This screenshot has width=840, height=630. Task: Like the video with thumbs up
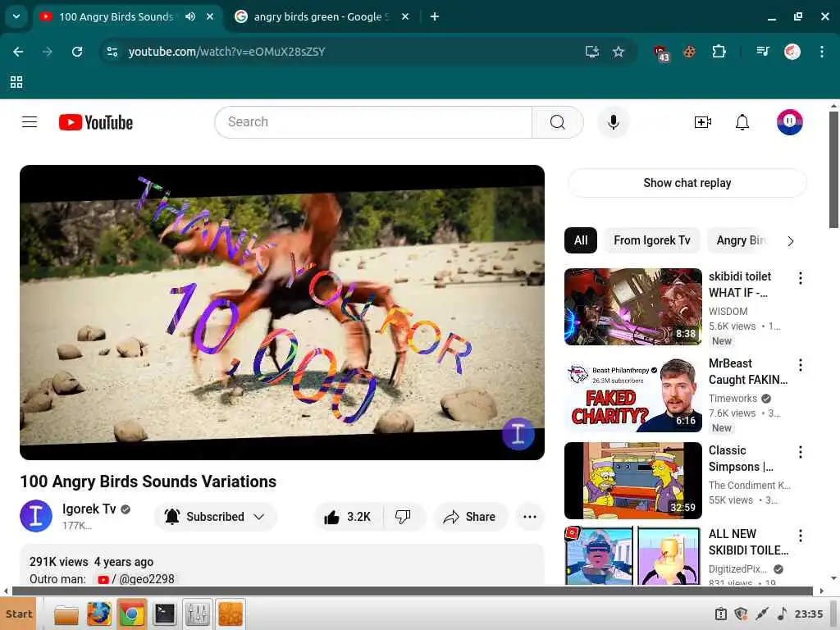(x=348, y=517)
